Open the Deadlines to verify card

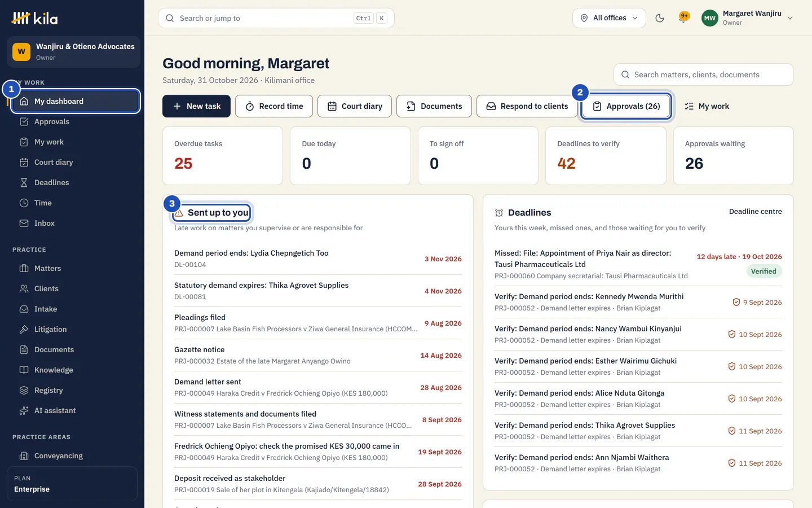point(606,156)
